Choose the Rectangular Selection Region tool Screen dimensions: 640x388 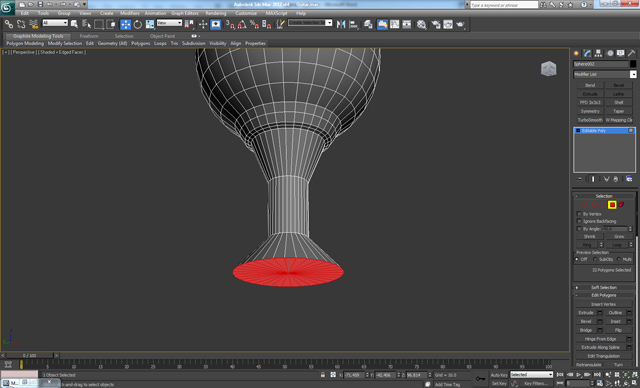click(x=98, y=24)
